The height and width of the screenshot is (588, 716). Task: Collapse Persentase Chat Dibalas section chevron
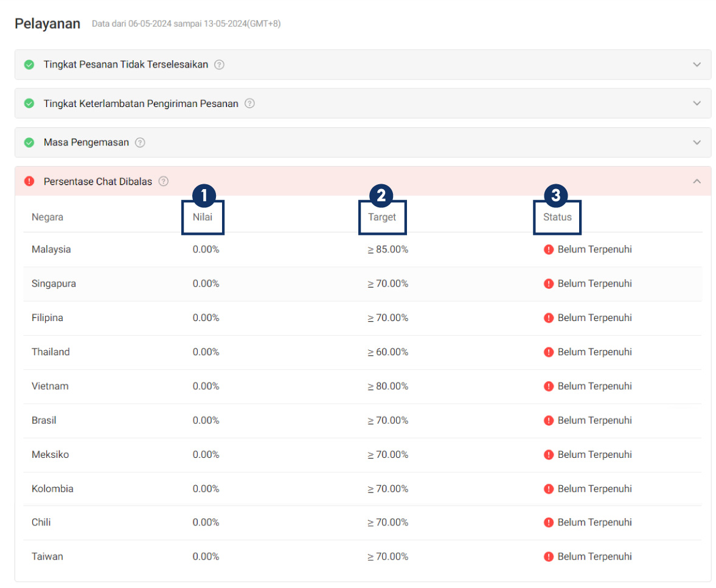[697, 181]
